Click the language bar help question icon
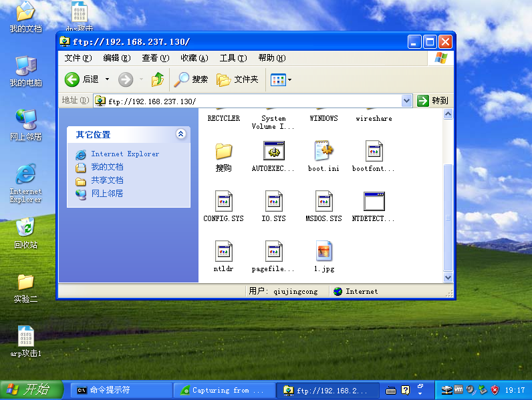 coord(406,390)
